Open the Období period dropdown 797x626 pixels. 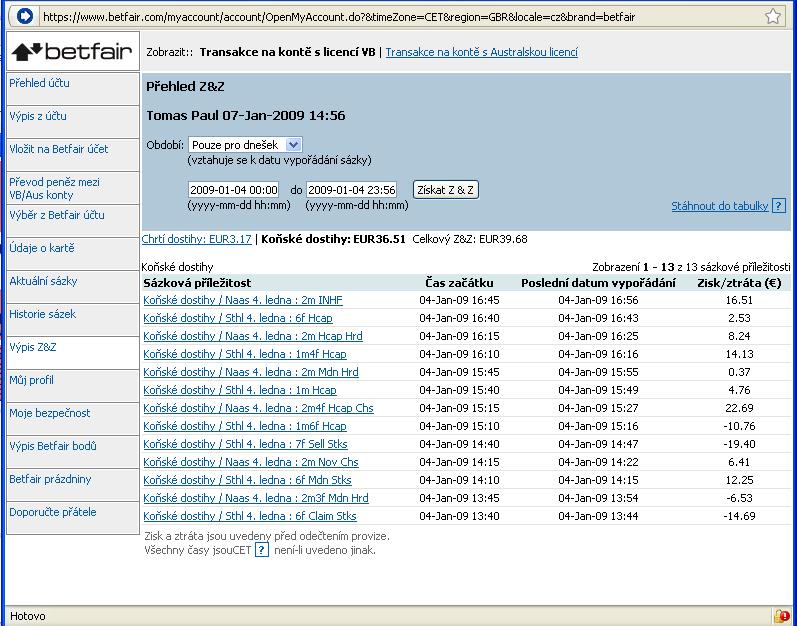coord(246,145)
